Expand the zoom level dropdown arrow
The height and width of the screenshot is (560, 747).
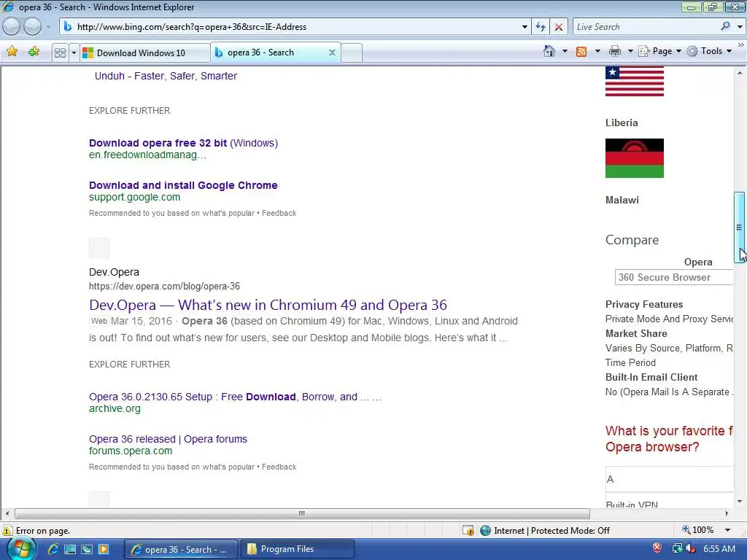[x=727, y=530]
